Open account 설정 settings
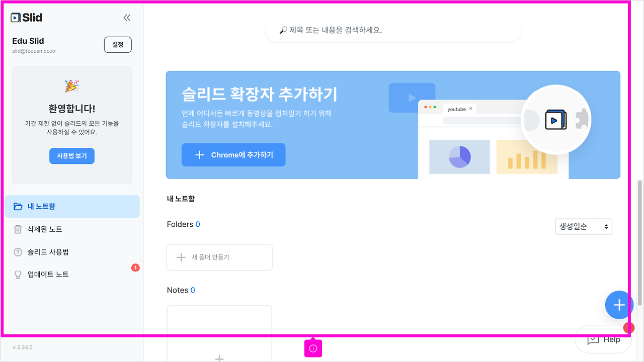 click(x=118, y=44)
